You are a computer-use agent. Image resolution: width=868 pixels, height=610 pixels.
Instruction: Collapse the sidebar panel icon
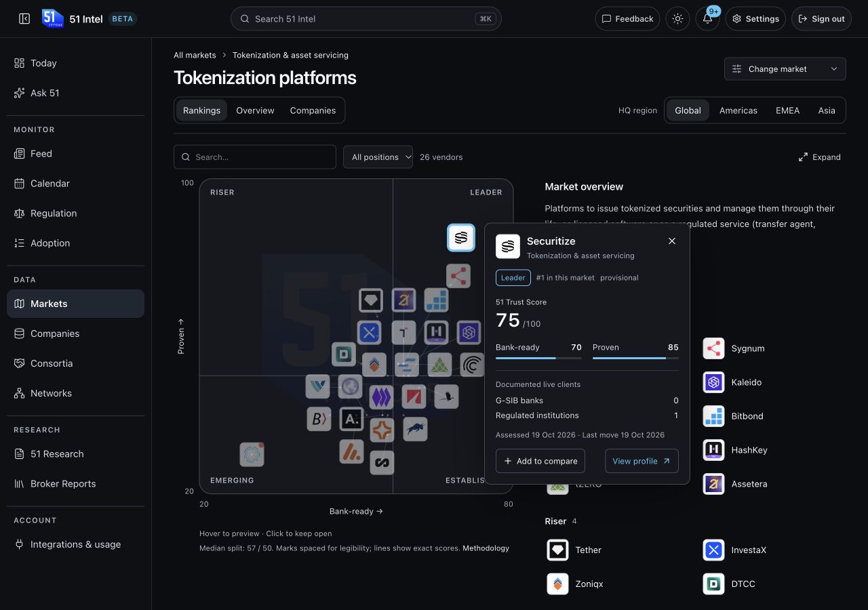click(24, 19)
